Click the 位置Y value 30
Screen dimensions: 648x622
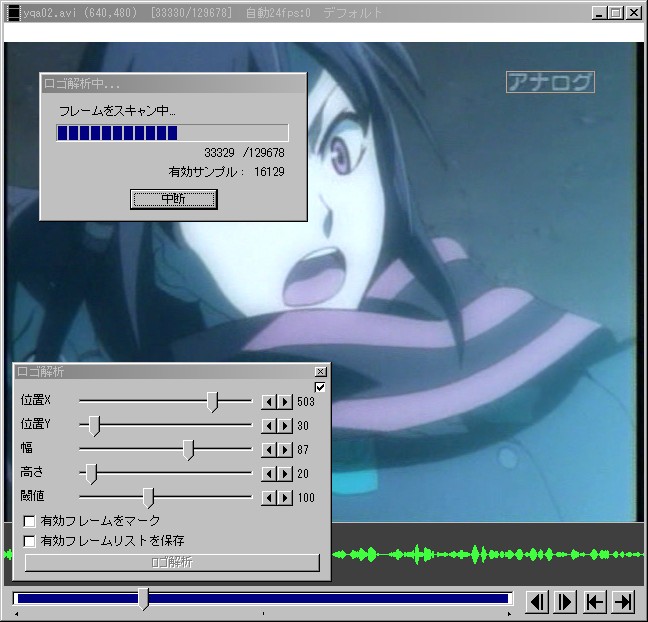(303, 426)
